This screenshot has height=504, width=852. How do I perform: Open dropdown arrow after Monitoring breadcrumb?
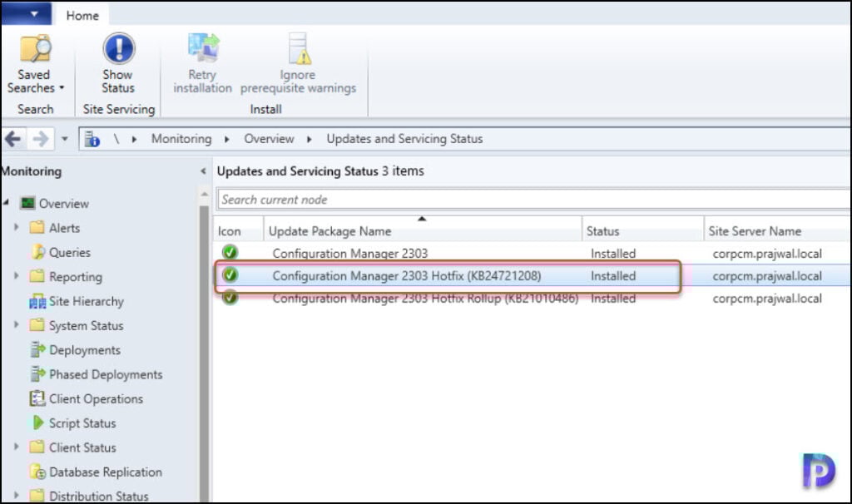(x=227, y=140)
